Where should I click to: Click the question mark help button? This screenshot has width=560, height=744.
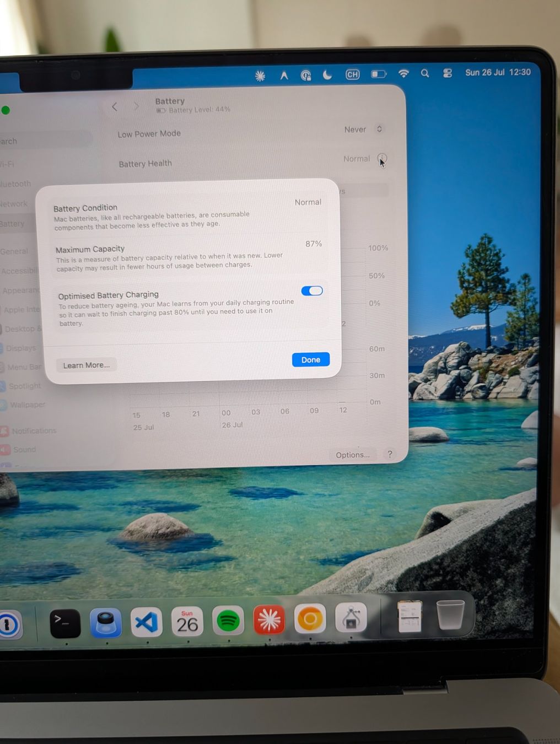coord(390,454)
